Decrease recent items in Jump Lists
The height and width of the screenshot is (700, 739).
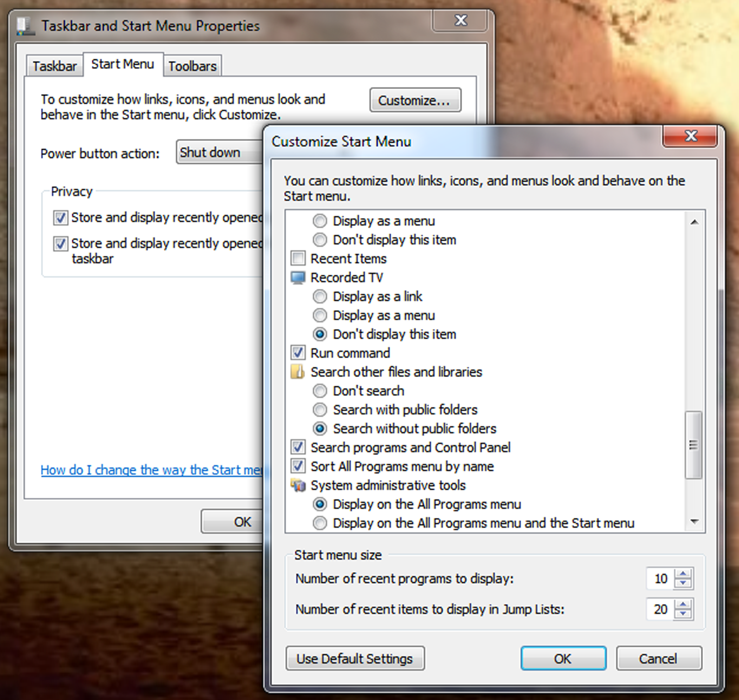pos(683,614)
